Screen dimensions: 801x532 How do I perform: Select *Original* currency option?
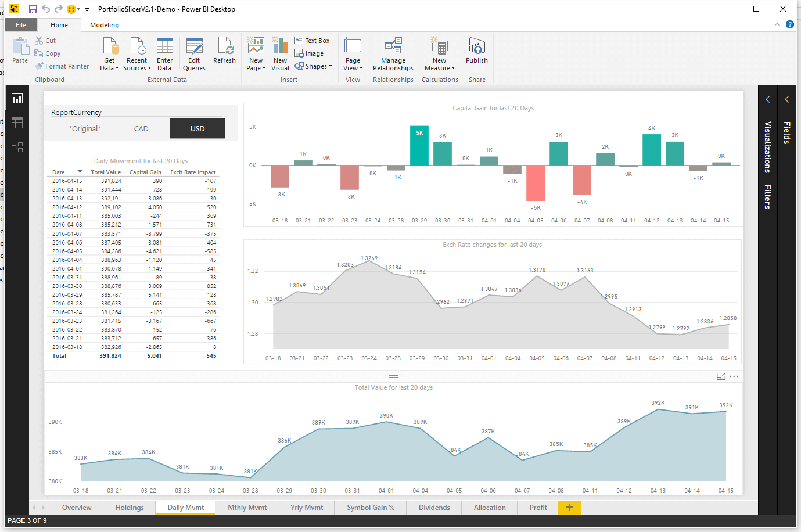pyautogui.click(x=85, y=129)
